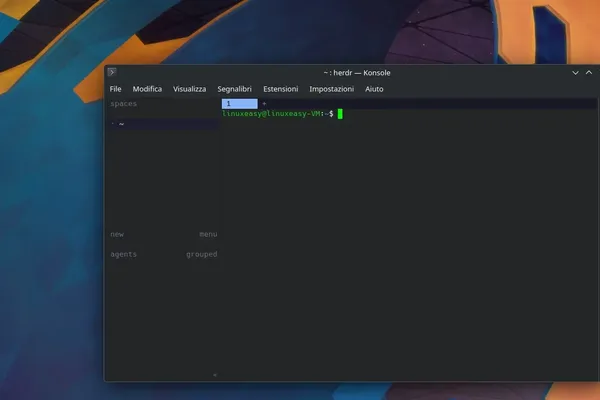Collapse the sidebar using the bottom chevron
The image size is (600, 400).
tap(215, 375)
